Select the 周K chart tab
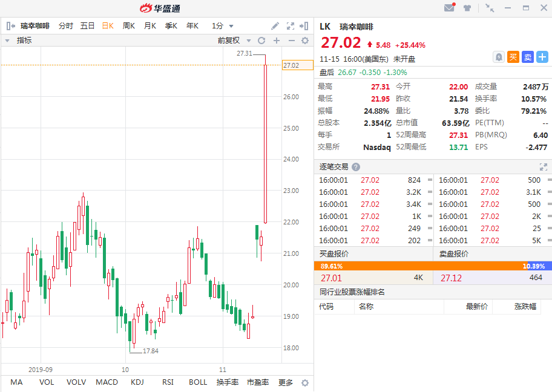The image size is (552, 392). pyautogui.click(x=129, y=26)
